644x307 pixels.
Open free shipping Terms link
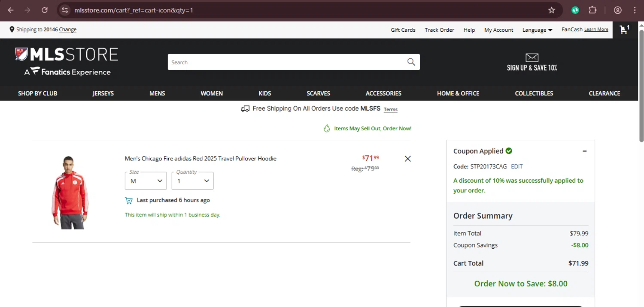[x=391, y=110]
